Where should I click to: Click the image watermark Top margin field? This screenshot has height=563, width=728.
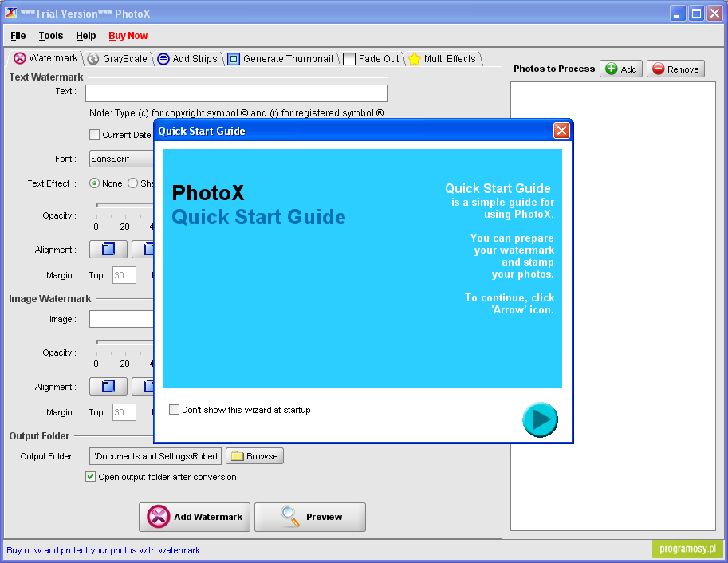(124, 412)
